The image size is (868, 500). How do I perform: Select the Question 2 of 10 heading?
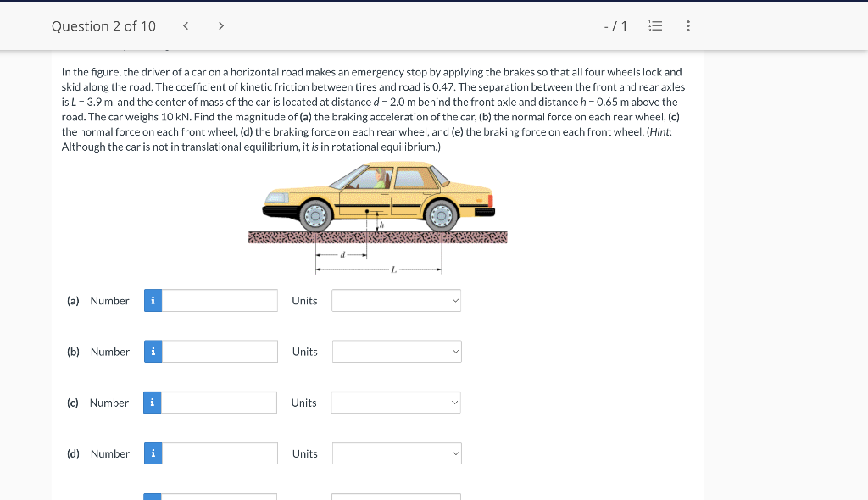[x=104, y=25]
